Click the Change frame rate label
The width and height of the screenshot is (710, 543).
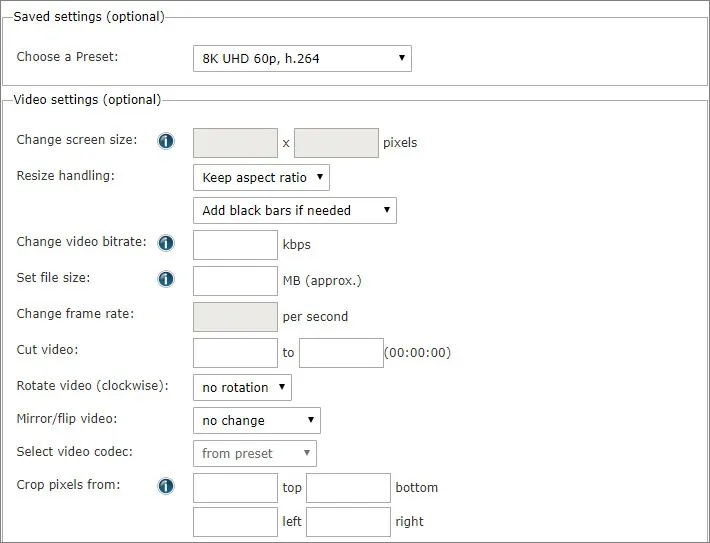click(x=75, y=313)
